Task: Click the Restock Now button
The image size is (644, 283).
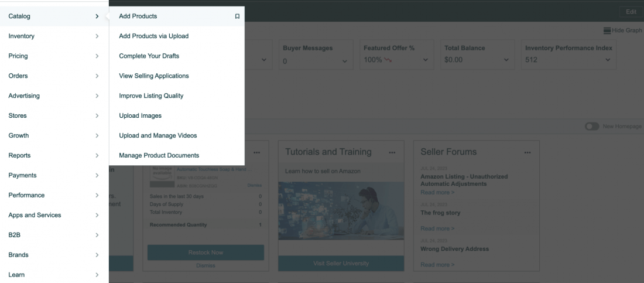Action: point(205,253)
